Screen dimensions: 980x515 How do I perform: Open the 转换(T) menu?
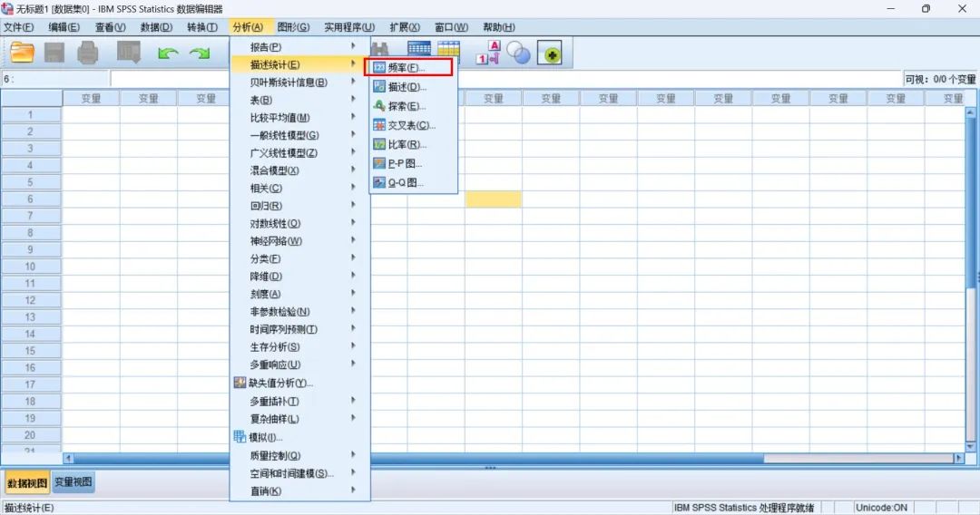click(202, 27)
